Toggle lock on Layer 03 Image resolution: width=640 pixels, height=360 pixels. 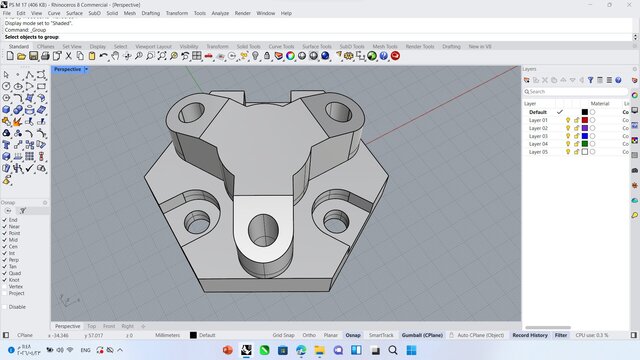coord(576,136)
